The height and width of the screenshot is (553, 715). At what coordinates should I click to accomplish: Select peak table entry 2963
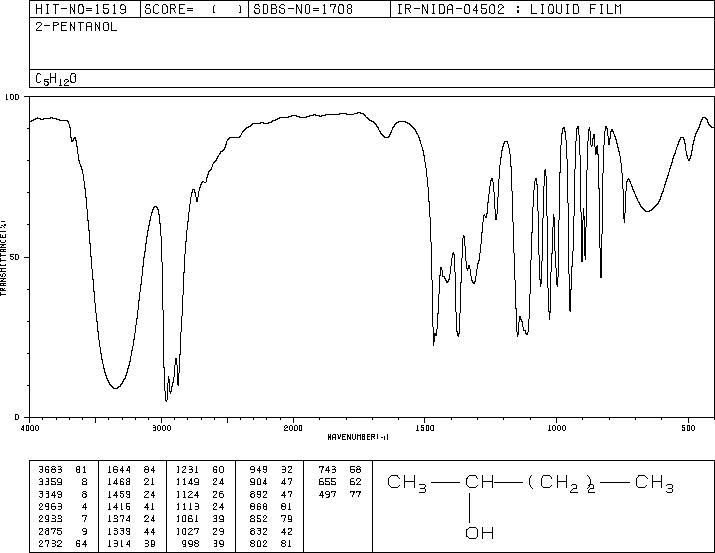tap(50, 506)
